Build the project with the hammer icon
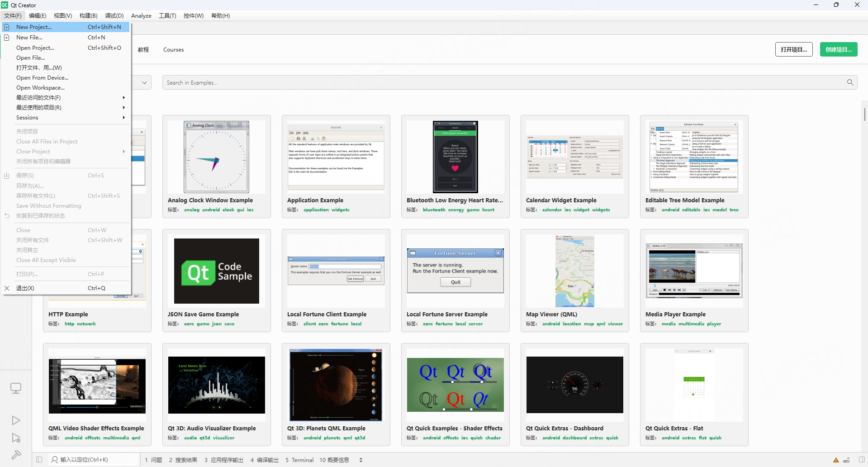868x467 pixels. [x=16, y=455]
